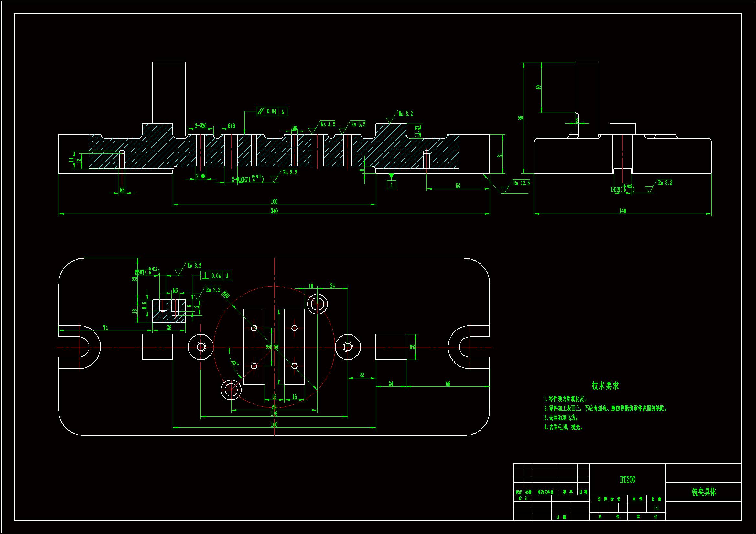756x534 pixels.
Task: Select the 340 overall length dimension
Action: [x=274, y=211]
